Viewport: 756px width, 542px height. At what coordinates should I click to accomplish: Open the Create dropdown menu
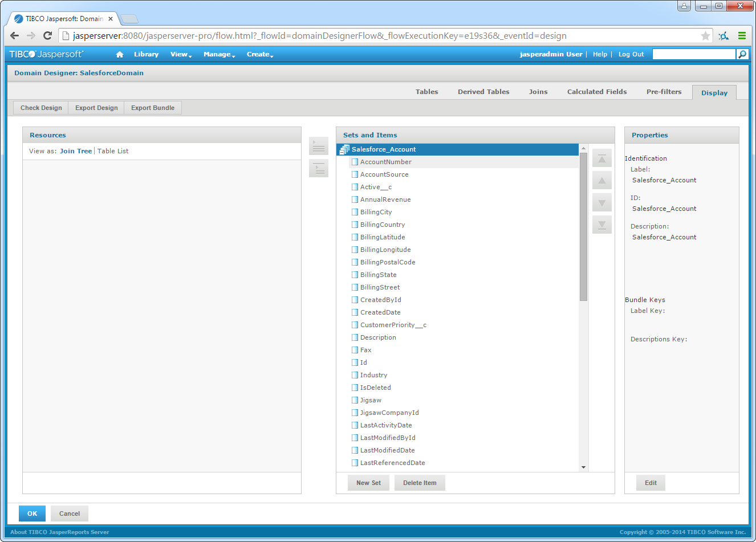coord(259,55)
